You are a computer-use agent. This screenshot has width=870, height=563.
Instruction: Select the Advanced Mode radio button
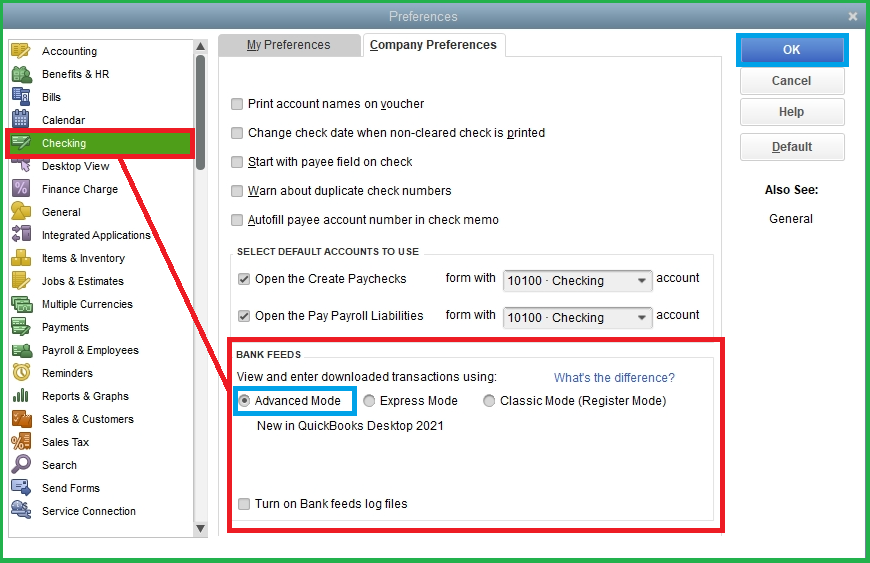tap(244, 400)
